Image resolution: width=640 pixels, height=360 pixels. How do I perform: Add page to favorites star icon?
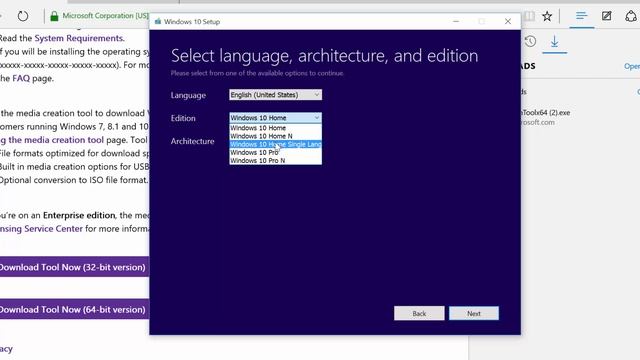547,16
